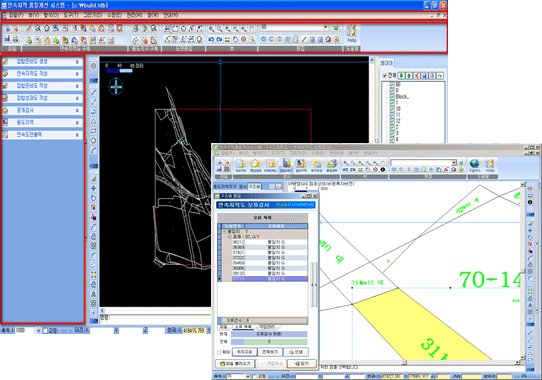
Task: Click the green down-arrow layer icon
Action: (401, 75)
